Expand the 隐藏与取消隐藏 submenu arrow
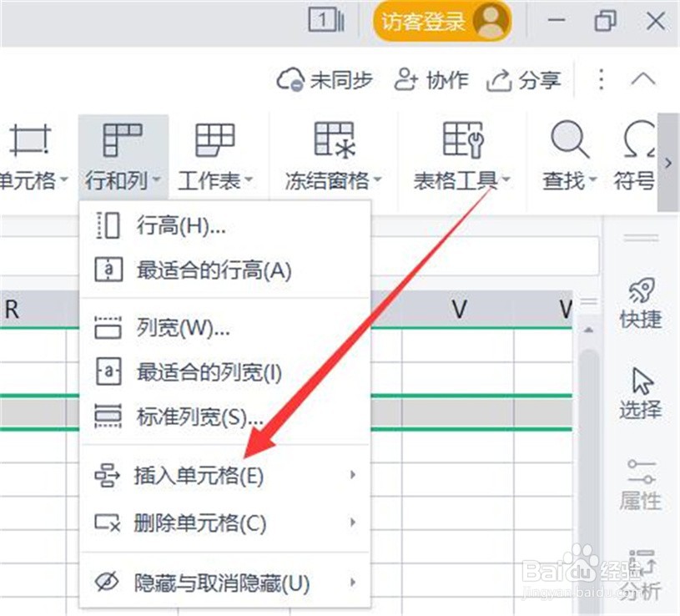The height and width of the screenshot is (616, 680). [353, 582]
